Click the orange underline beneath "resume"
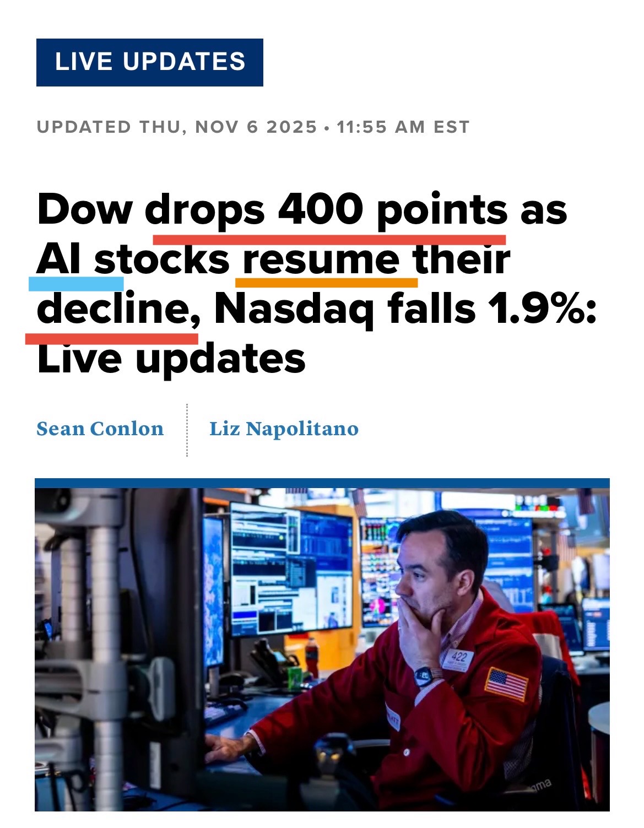 (326, 283)
